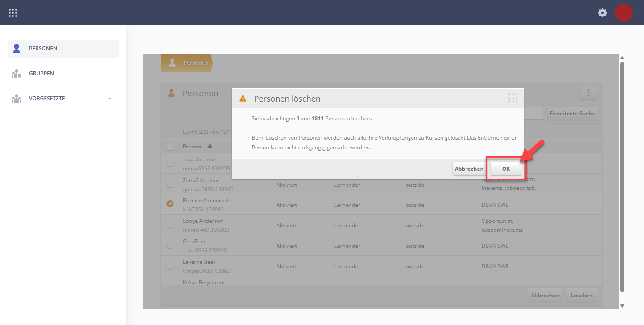The height and width of the screenshot is (325, 644).
Task: Click the search input field
Action: point(533,113)
